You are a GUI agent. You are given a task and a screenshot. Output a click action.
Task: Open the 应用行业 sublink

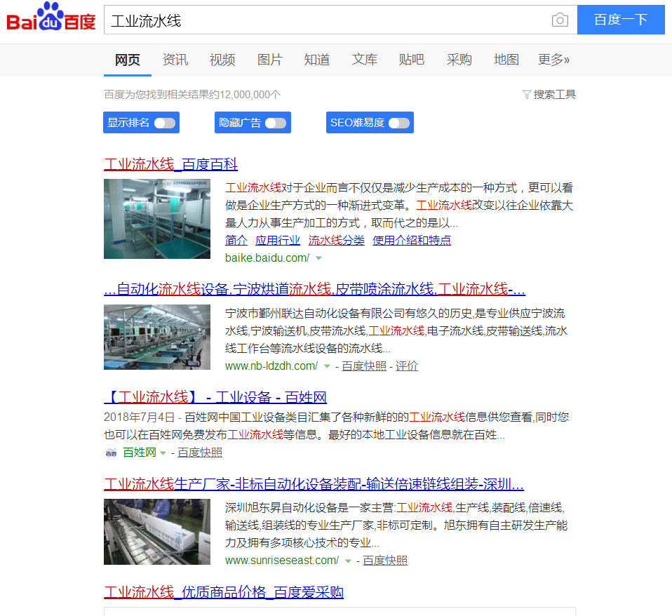(x=278, y=240)
